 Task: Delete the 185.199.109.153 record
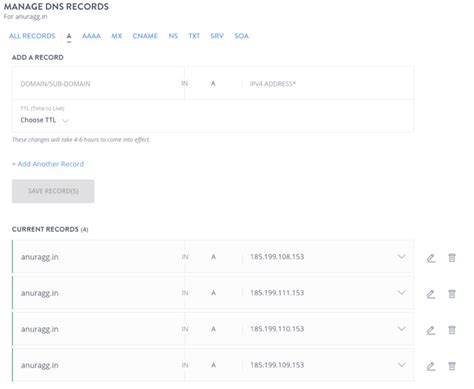[452, 366]
